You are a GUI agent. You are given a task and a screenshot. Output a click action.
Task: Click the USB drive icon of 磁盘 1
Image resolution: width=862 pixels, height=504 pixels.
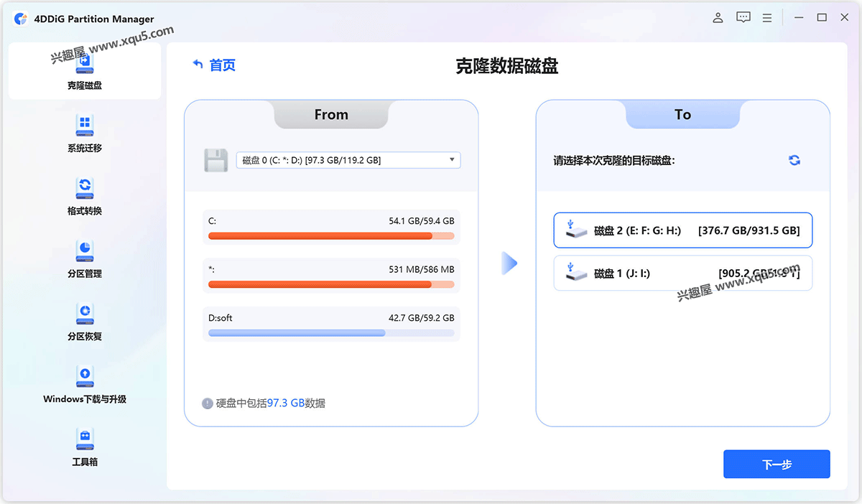pos(576,272)
